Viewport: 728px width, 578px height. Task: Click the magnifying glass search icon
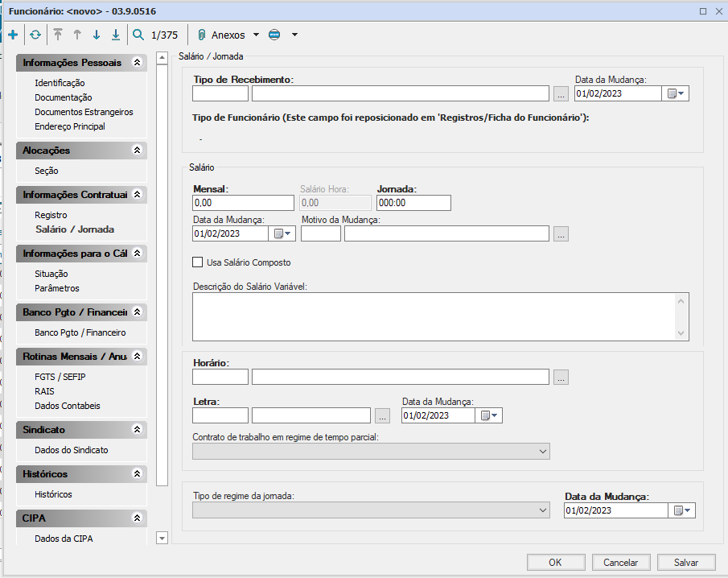pos(138,35)
